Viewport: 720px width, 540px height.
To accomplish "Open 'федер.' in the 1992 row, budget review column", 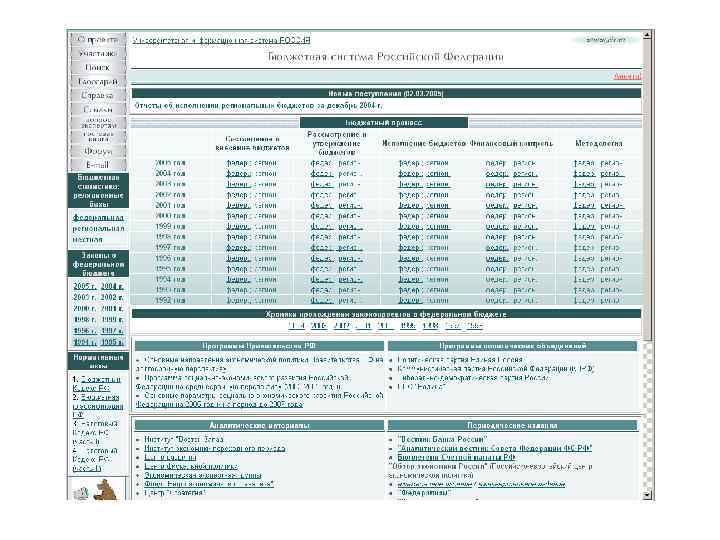I will pyautogui.click(x=322, y=300).
